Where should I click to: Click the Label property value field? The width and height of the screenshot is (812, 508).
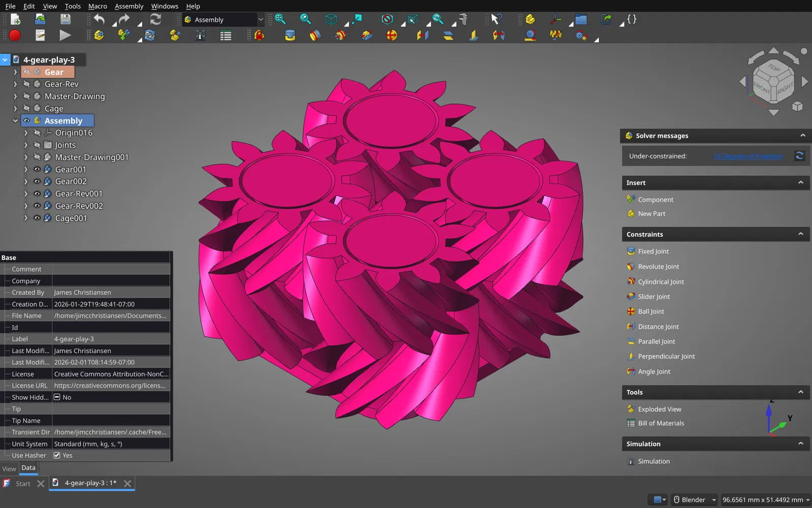click(111, 339)
